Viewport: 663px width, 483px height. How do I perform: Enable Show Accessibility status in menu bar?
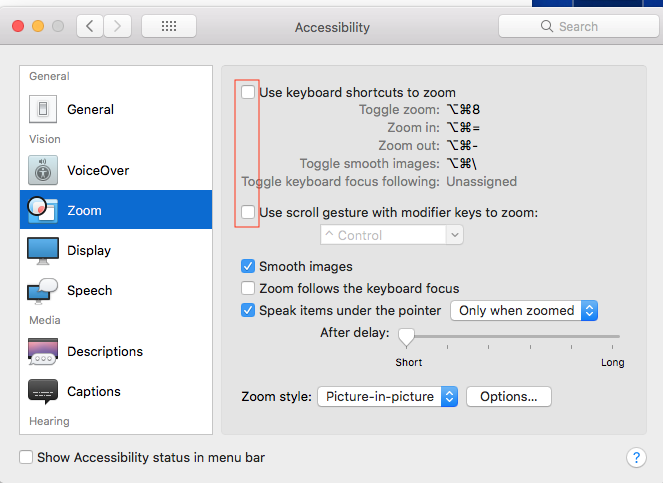pyautogui.click(x=26, y=457)
